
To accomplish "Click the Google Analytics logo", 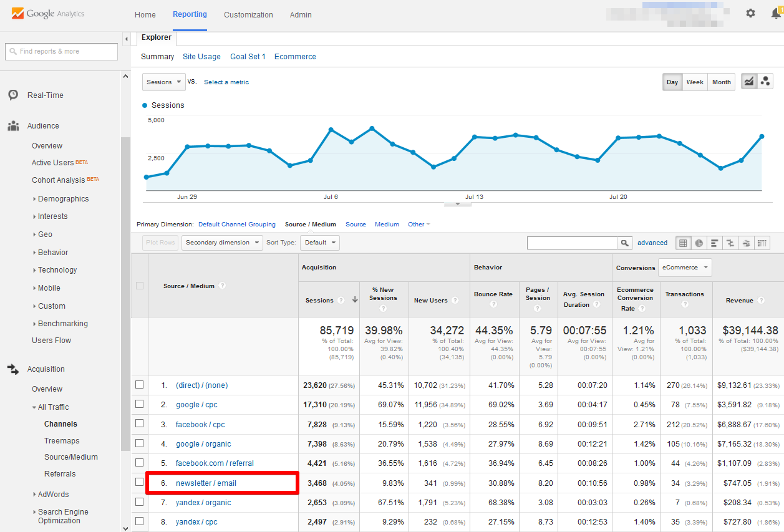I will tap(48, 14).
